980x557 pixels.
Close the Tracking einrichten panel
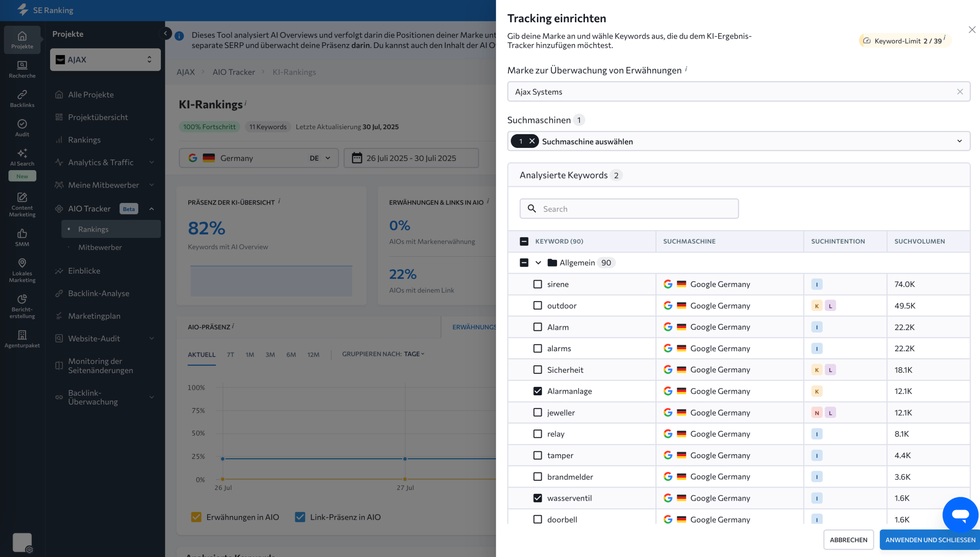point(972,29)
